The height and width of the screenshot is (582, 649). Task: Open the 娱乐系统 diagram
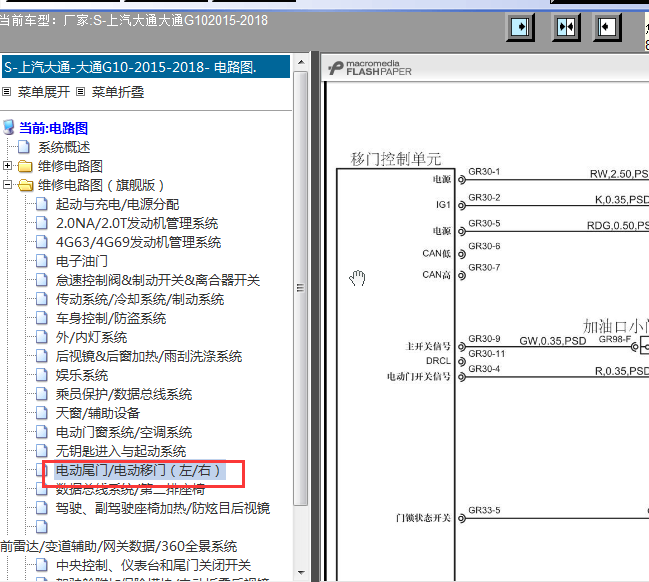pyautogui.click(x=82, y=375)
